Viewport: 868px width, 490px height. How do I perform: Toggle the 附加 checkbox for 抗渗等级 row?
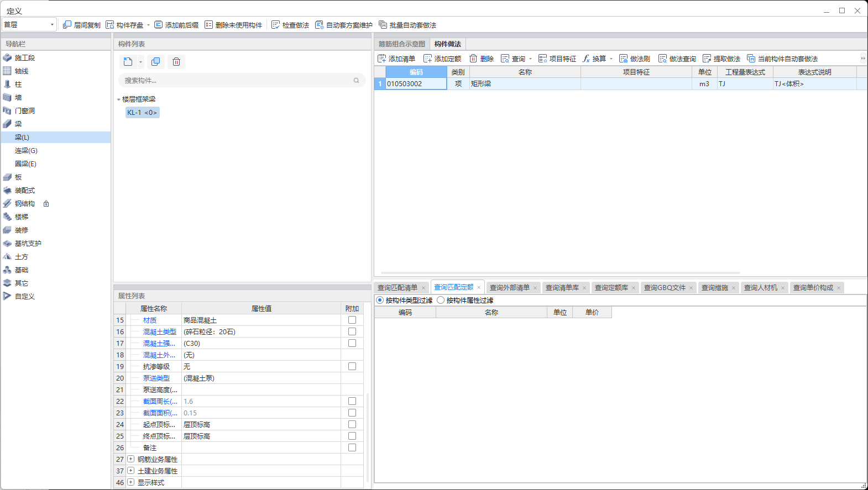point(352,366)
